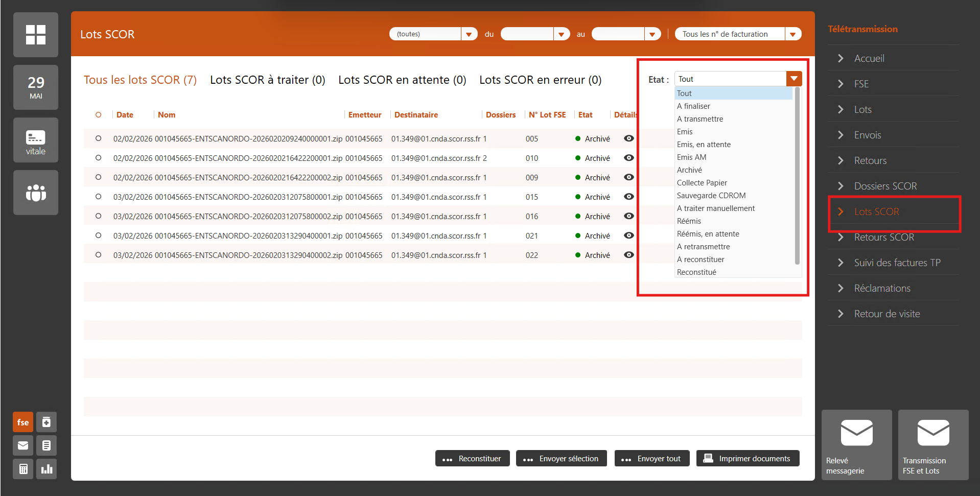Select radio button for lot 016 row

pos(98,216)
